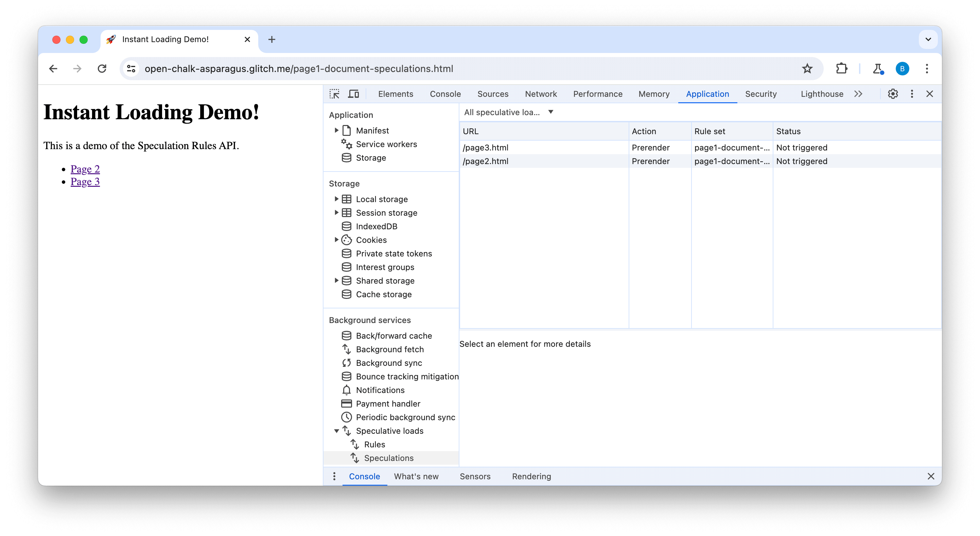Image resolution: width=980 pixels, height=536 pixels.
Task: Click the Rules item under Speculative loads
Action: (374, 444)
